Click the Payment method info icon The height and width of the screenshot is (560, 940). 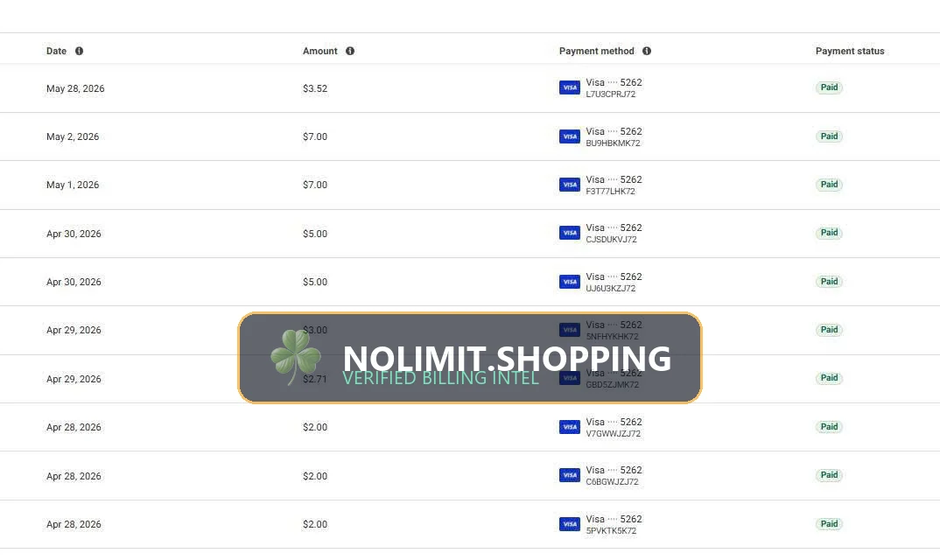pos(647,51)
